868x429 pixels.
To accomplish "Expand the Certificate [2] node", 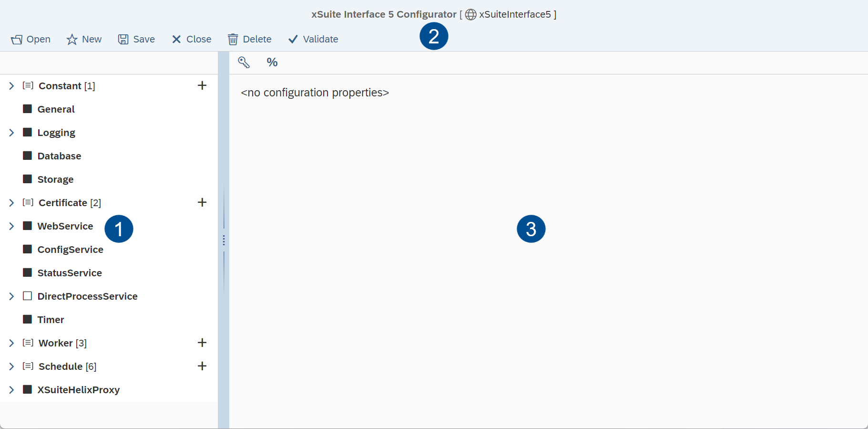I will pos(11,203).
